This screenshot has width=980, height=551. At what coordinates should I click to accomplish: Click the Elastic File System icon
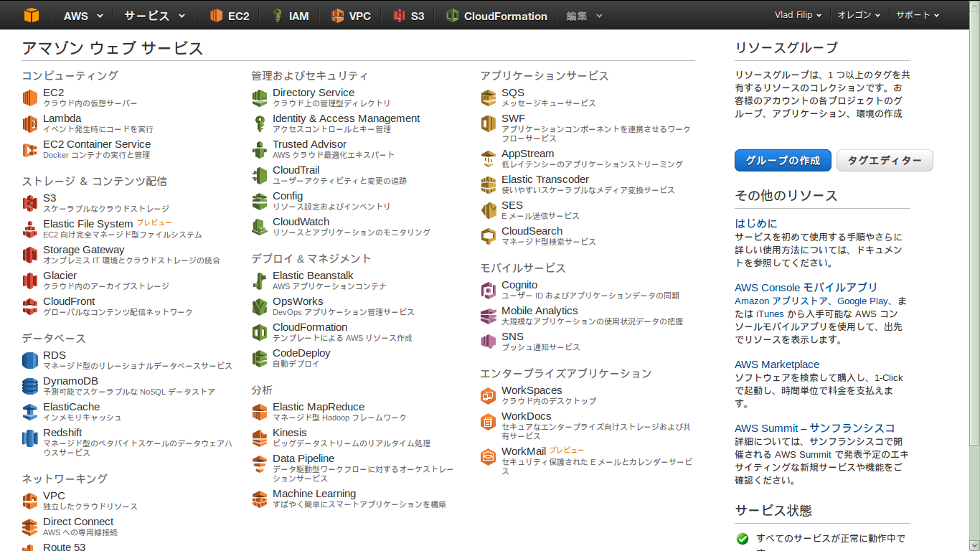(29, 229)
